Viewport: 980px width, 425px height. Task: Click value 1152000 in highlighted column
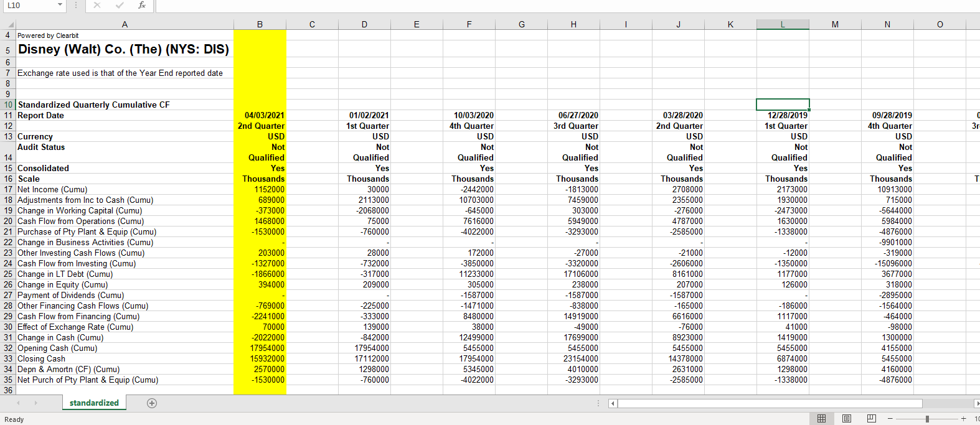click(x=260, y=189)
